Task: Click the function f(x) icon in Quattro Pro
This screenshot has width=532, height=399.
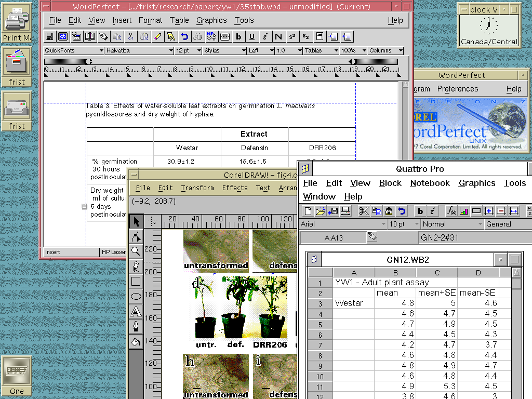Action: click(x=451, y=211)
